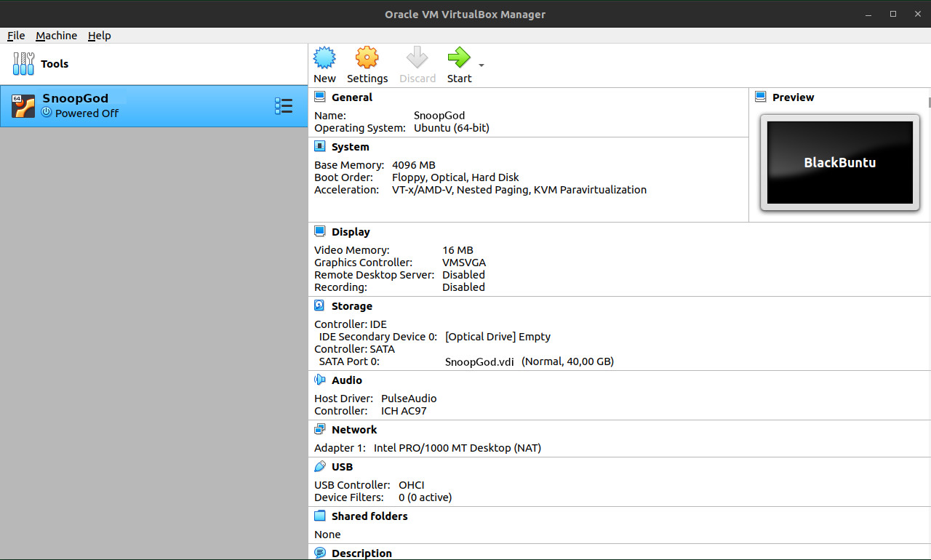Minimize the VirtualBox Manager window
Screen dimensions: 931x560
click(x=868, y=14)
